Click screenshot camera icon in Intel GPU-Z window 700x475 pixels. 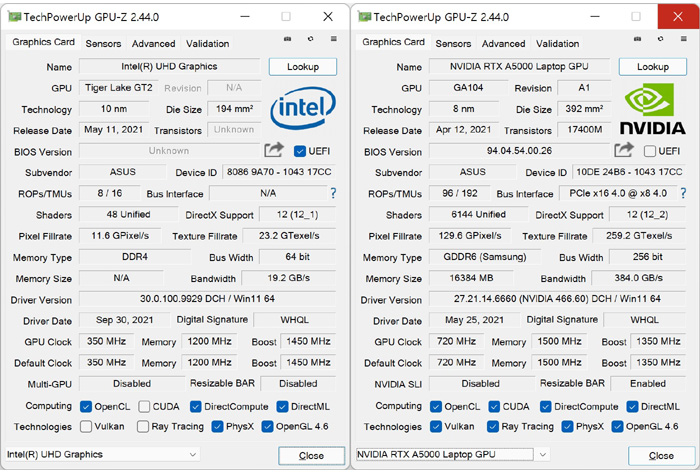click(288, 39)
